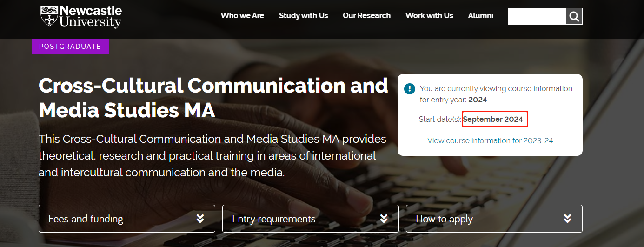
Task: Click the purple Postgraduate label
Action: click(70, 47)
